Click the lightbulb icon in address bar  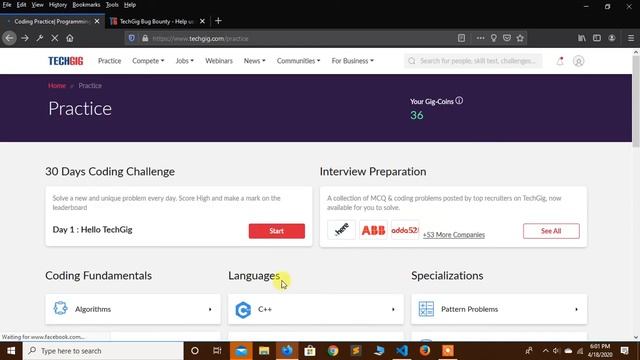coord(493,38)
